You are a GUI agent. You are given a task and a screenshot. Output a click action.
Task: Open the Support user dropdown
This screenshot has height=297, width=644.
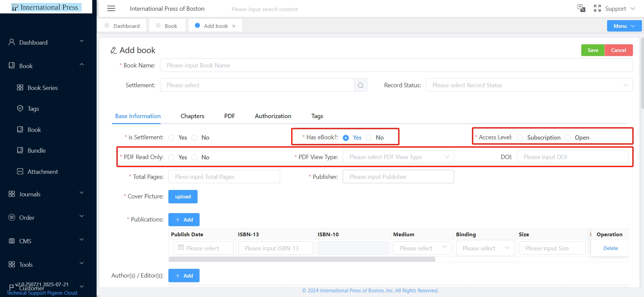pyautogui.click(x=620, y=9)
